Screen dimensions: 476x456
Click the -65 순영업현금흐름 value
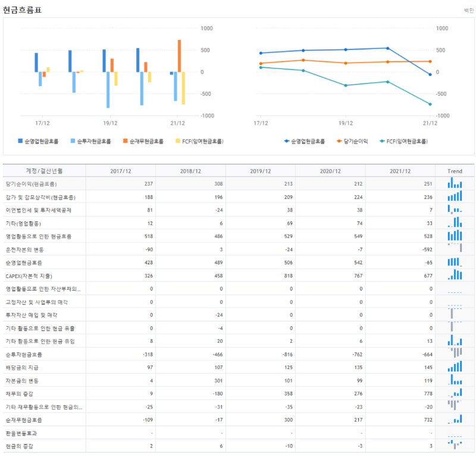[428, 263]
